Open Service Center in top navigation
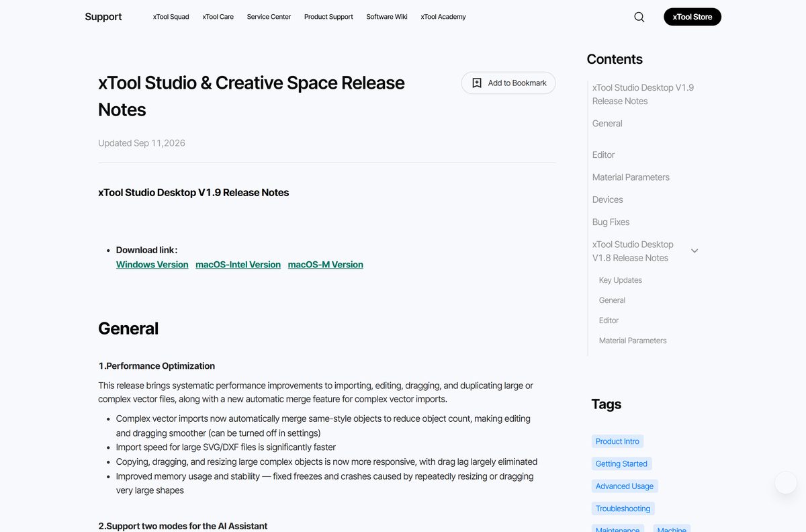 269,17
